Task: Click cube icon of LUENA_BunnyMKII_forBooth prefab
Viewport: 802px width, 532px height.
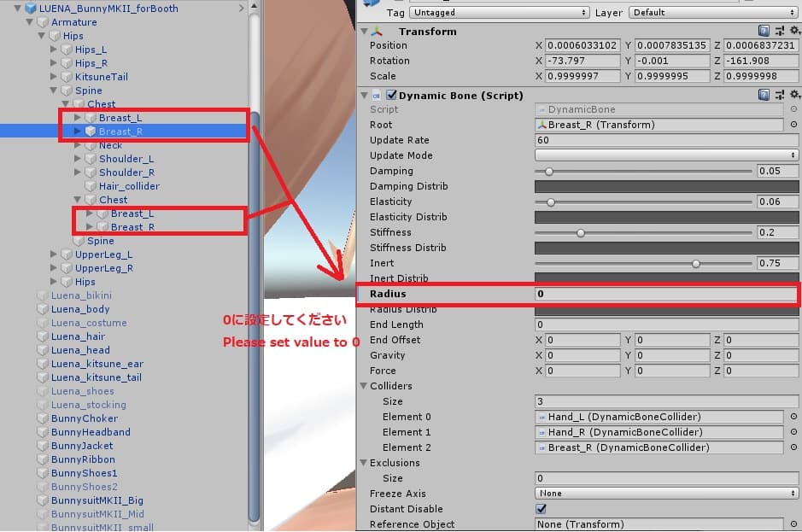Action: pos(32,9)
